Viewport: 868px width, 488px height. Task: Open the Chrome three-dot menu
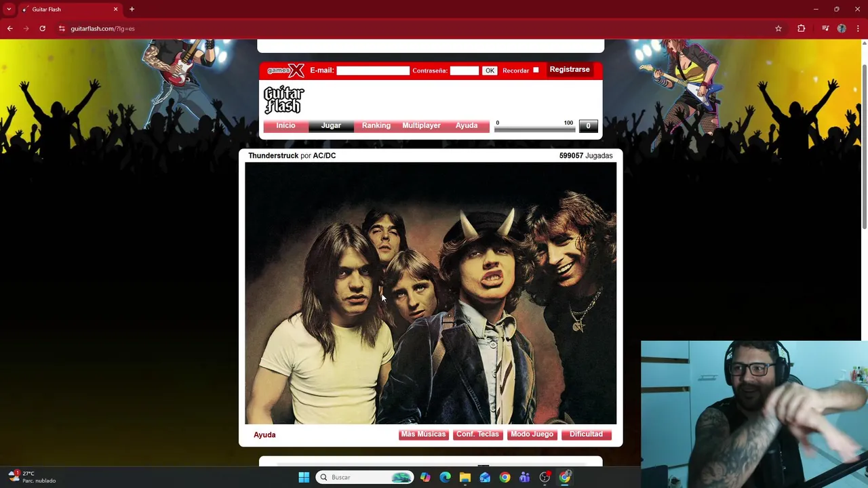point(858,28)
